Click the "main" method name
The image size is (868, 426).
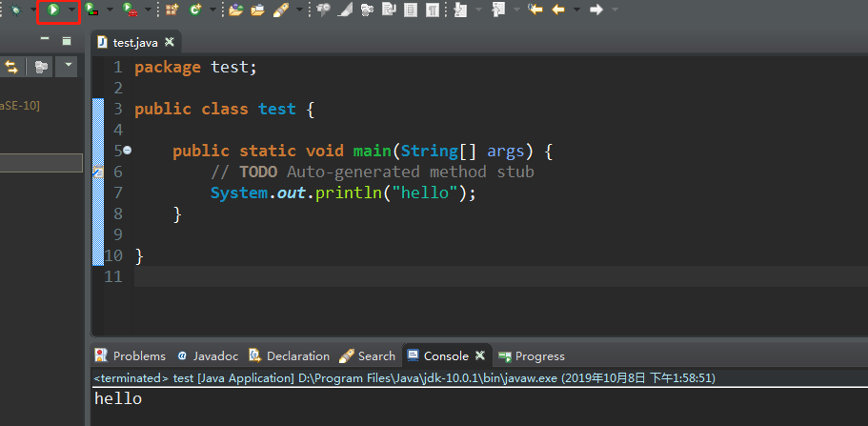click(372, 151)
